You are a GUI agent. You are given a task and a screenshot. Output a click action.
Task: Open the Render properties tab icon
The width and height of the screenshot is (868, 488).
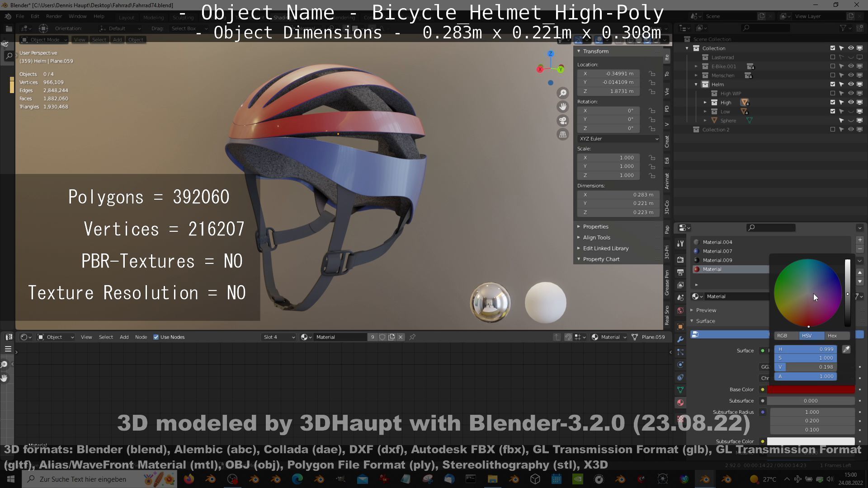pos(680,260)
